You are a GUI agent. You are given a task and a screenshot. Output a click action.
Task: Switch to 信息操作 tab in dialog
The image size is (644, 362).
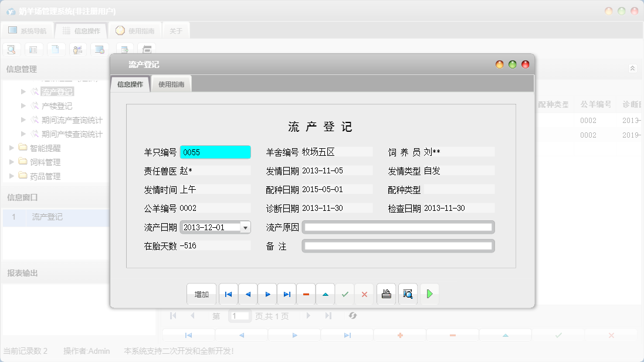(130, 84)
